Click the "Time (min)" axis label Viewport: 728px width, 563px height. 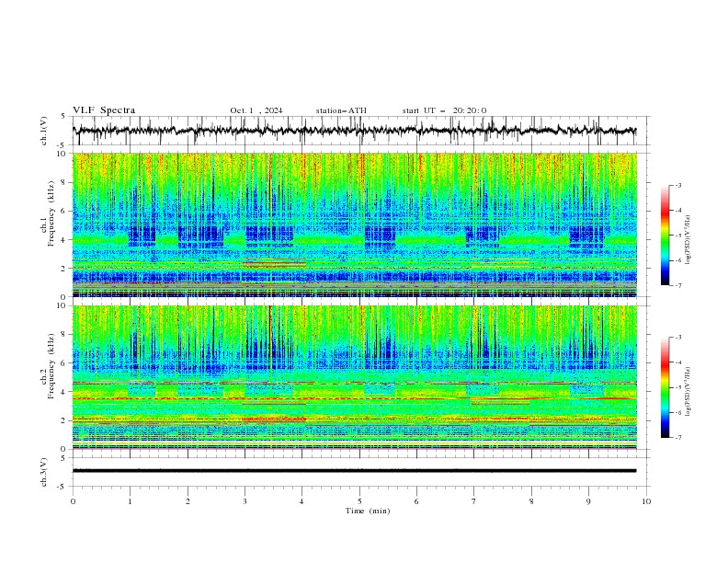click(x=368, y=511)
